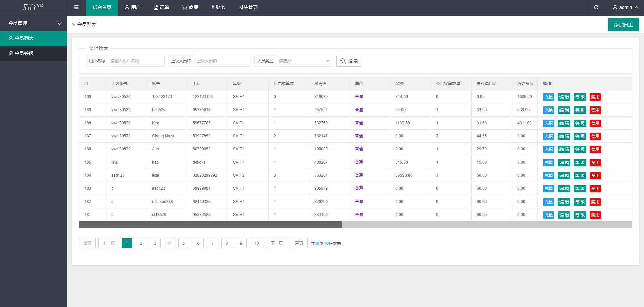This screenshot has height=307, width=644.
Task: Open the 用户 menu with person icon
Action: (132, 7)
